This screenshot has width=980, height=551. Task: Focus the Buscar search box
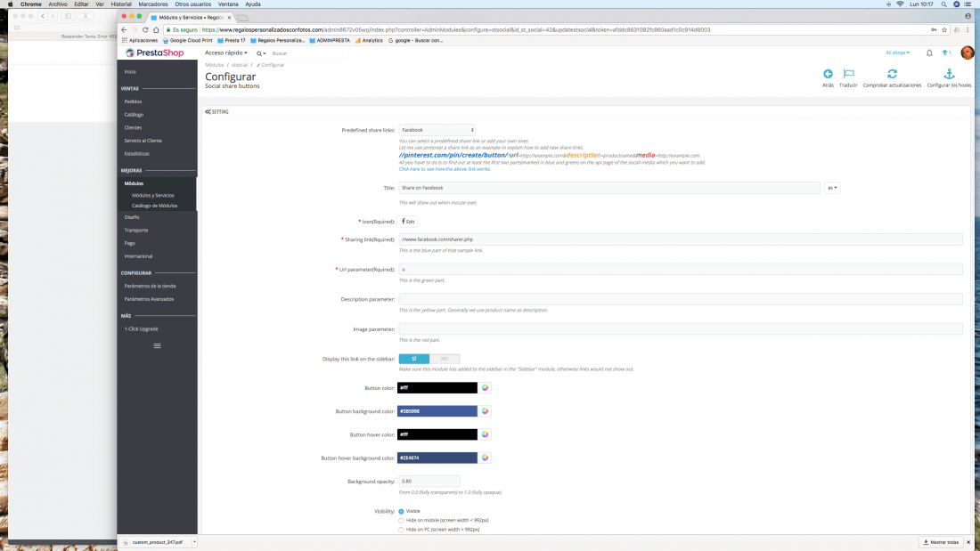(x=309, y=53)
